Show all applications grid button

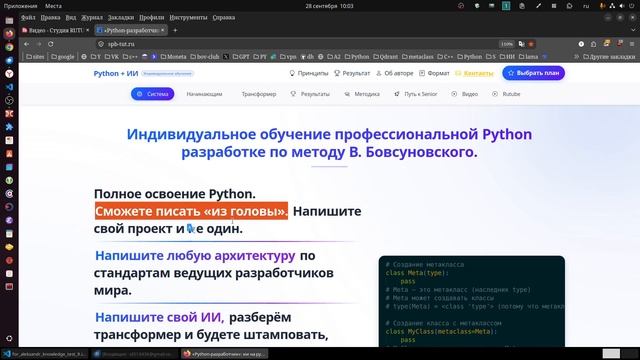tap(9, 338)
